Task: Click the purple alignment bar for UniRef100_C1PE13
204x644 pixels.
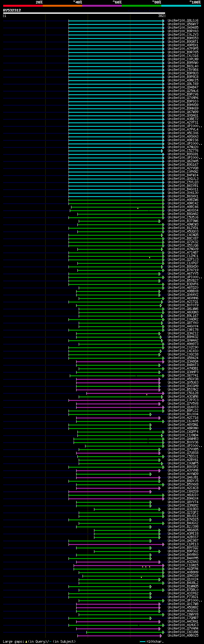Action: 116,544
